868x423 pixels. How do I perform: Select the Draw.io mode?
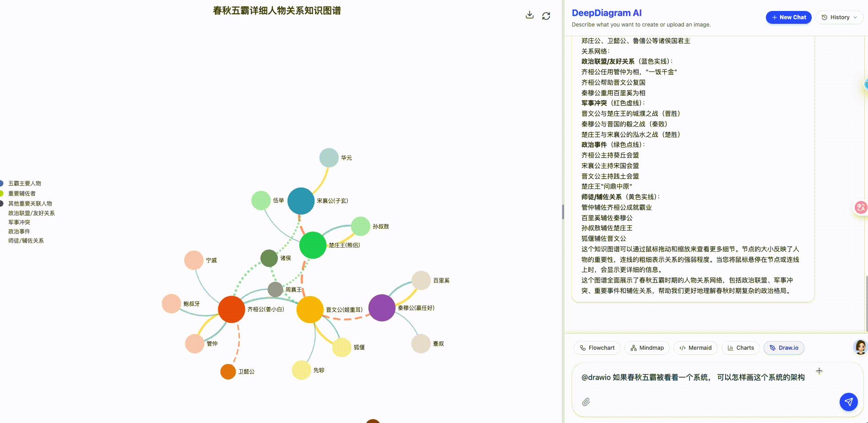[x=784, y=348]
